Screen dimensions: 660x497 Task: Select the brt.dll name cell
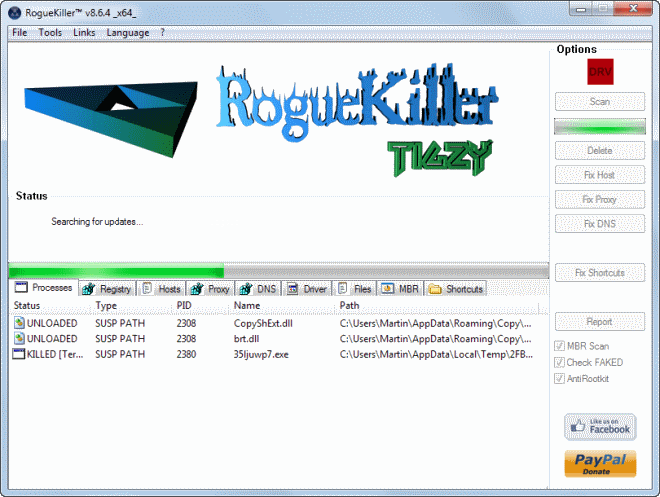246,339
